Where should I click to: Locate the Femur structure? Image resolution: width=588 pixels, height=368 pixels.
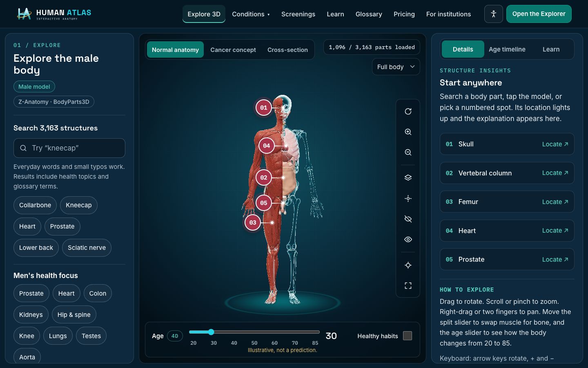555,202
